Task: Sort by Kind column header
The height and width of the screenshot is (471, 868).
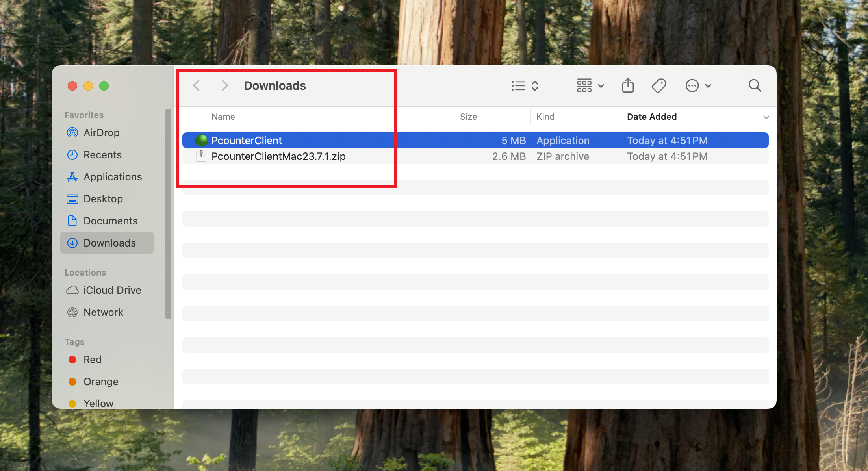Action: (x=545, y=117)
